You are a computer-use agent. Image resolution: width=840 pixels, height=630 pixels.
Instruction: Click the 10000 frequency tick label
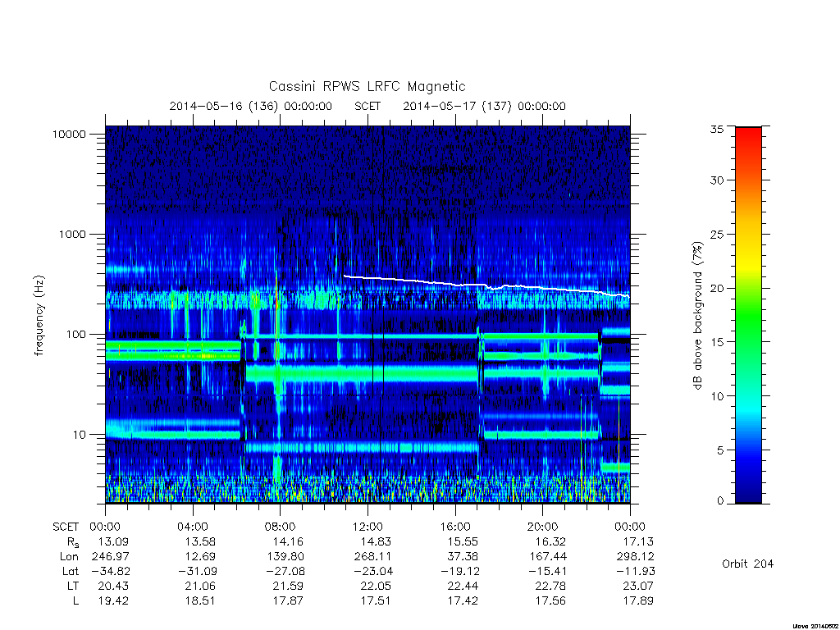click(x=69, y=135)
